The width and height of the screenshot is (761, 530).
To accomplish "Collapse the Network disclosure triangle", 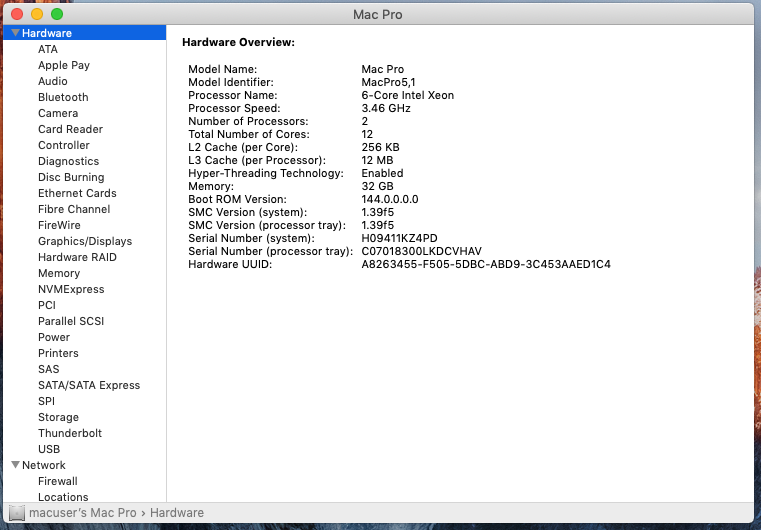I will pos(16,465).
